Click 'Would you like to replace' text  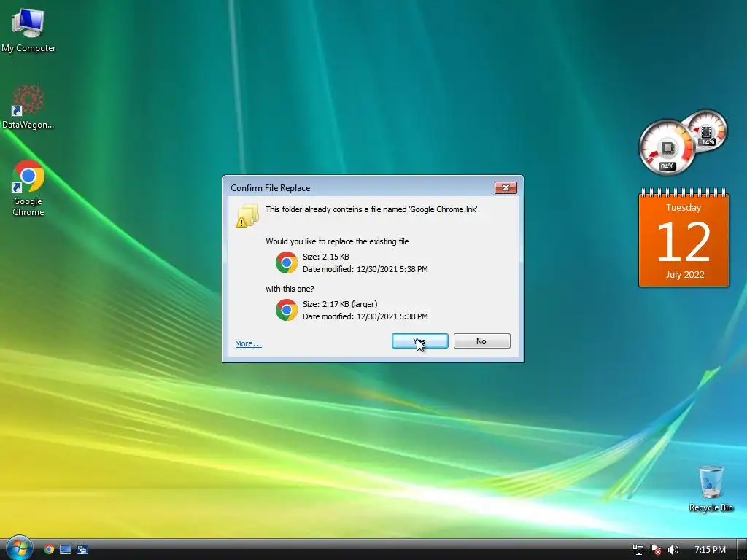pyautogui.click(x=337, y=241)
